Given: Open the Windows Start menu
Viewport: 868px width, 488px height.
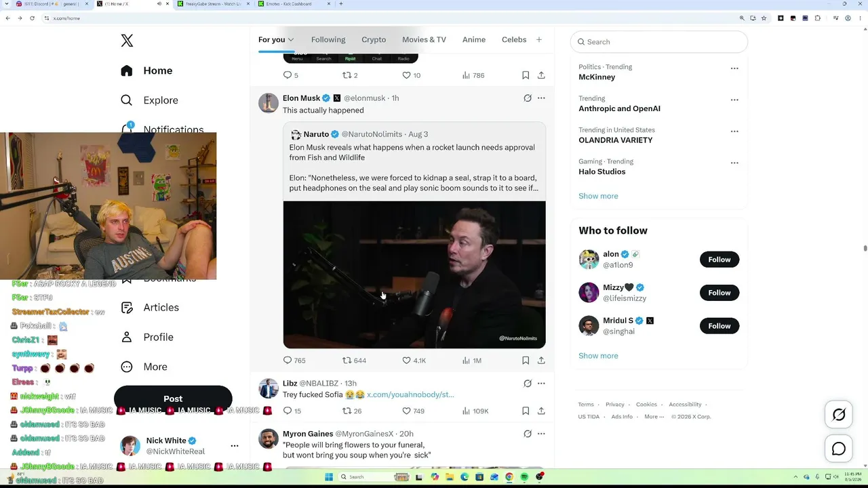Looking at the screenshot, I should point(329,477).
